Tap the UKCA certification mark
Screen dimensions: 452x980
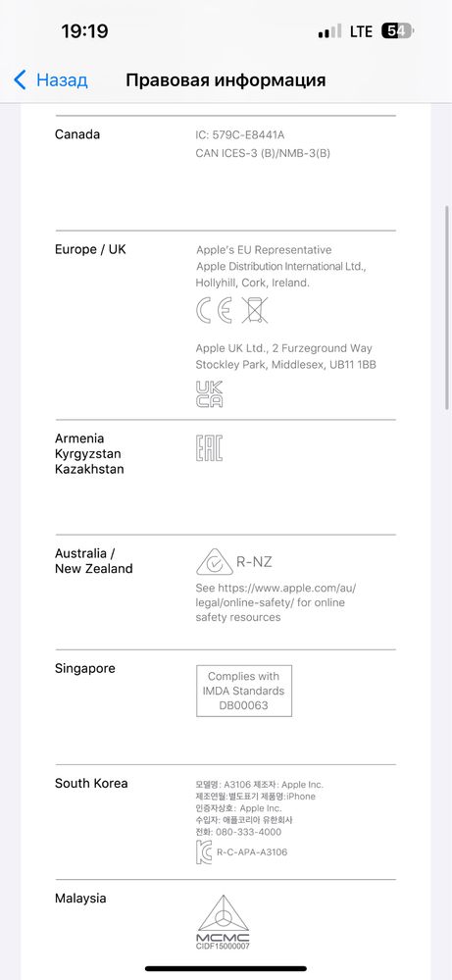point(209,393)
